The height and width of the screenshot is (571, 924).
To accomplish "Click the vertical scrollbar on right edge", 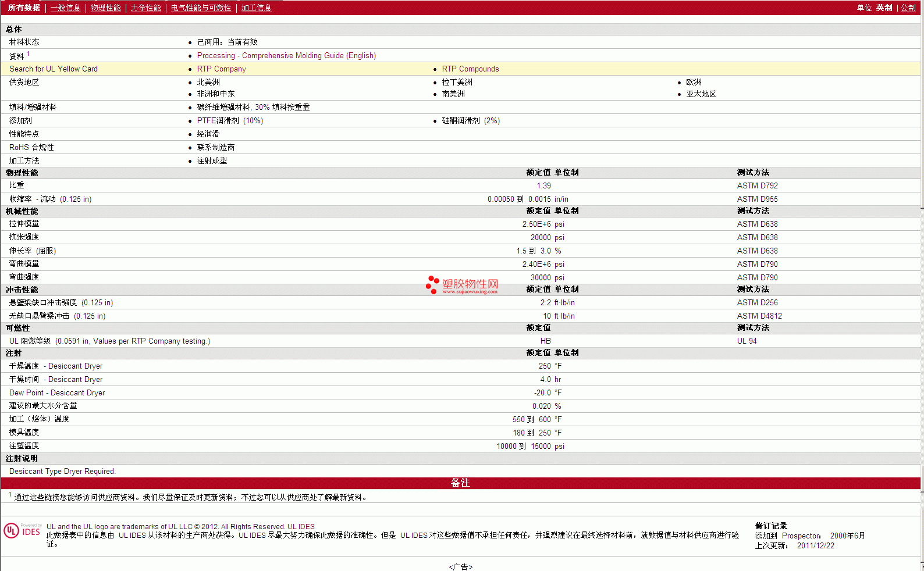I will [x=922, y=285].
